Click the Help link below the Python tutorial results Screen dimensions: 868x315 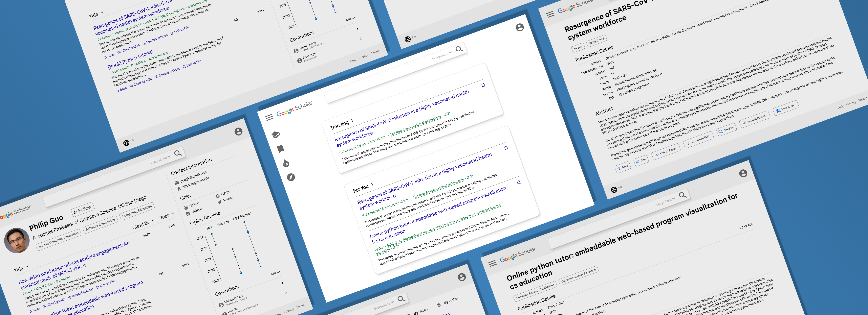[353, 60]
